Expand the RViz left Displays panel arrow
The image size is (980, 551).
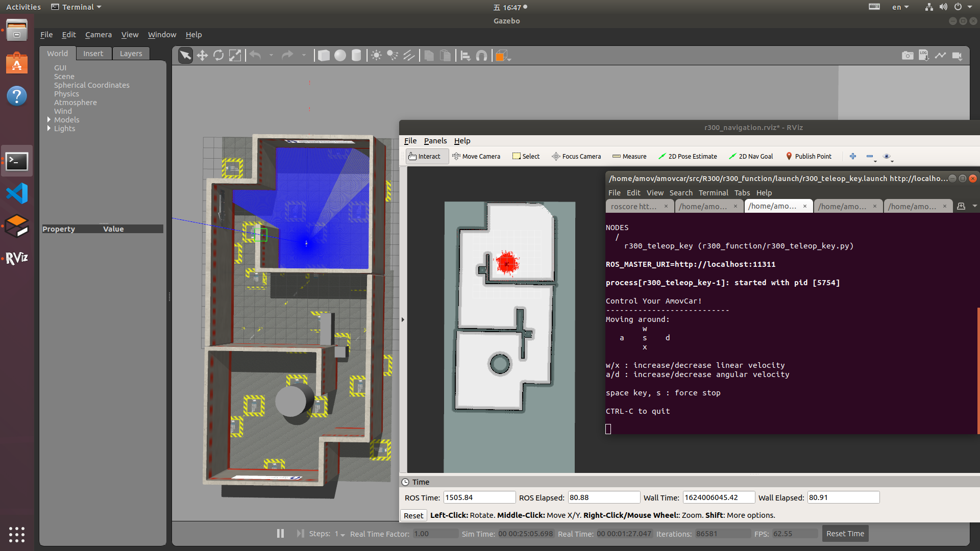click(x=403, y=320)
